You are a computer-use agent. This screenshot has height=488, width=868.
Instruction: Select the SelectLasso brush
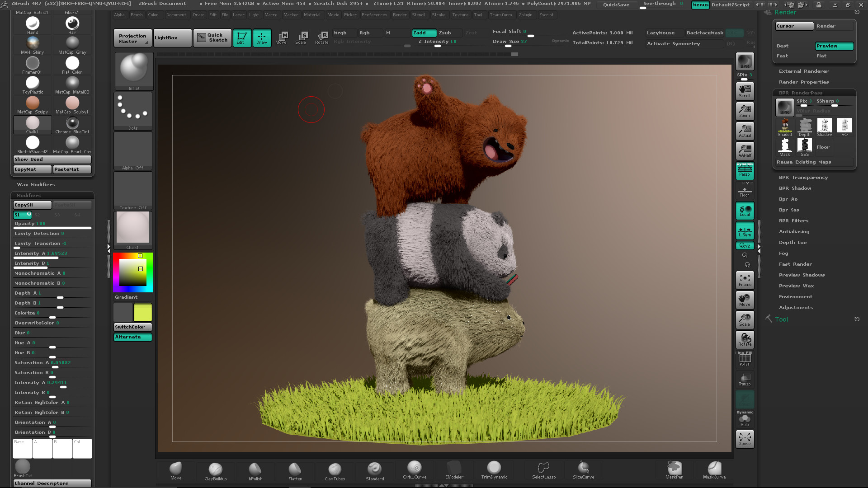tap(544, 470)
